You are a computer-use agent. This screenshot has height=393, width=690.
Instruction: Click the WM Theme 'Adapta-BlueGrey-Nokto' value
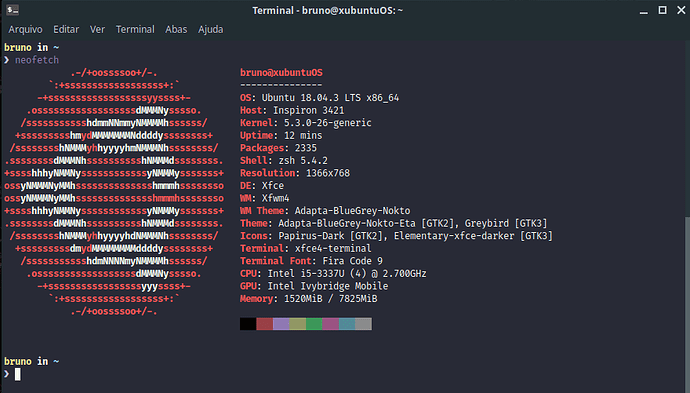(x=352, y=211)
